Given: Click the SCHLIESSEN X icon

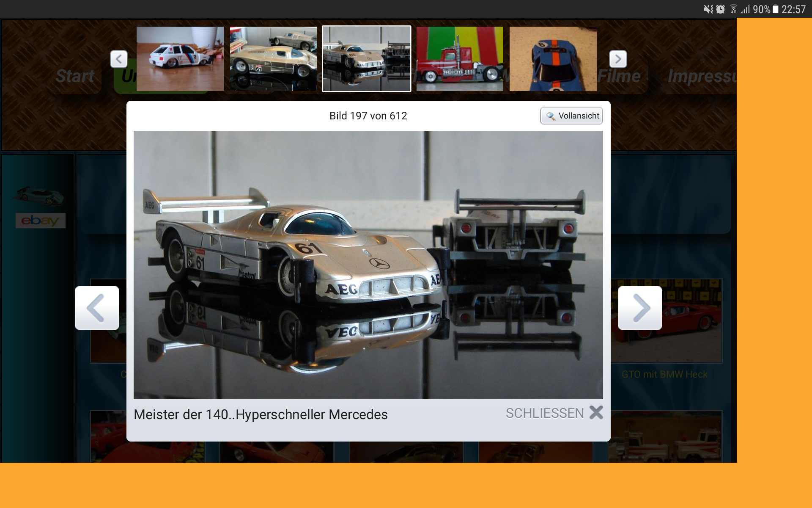Looking at the screenshot, I should (x=596, y=412).
